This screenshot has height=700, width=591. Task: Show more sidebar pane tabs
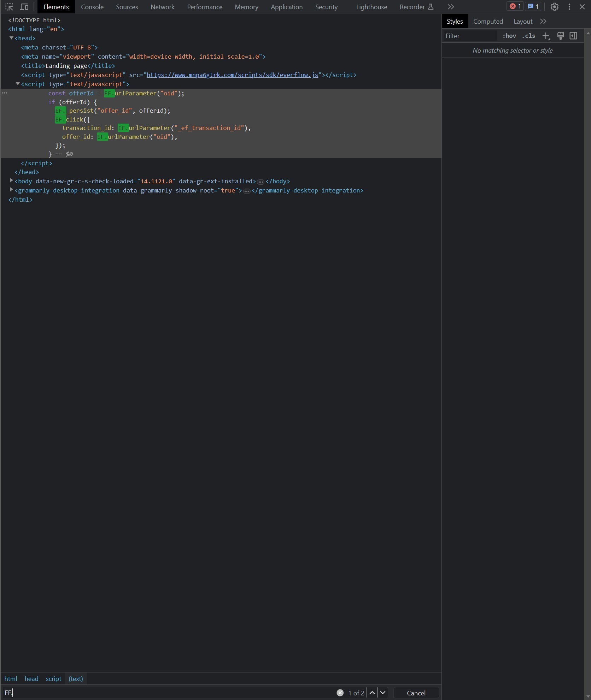pos(543,22)
